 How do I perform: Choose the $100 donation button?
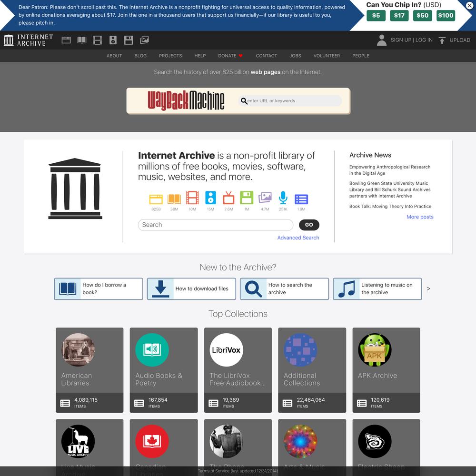(446, 16)
